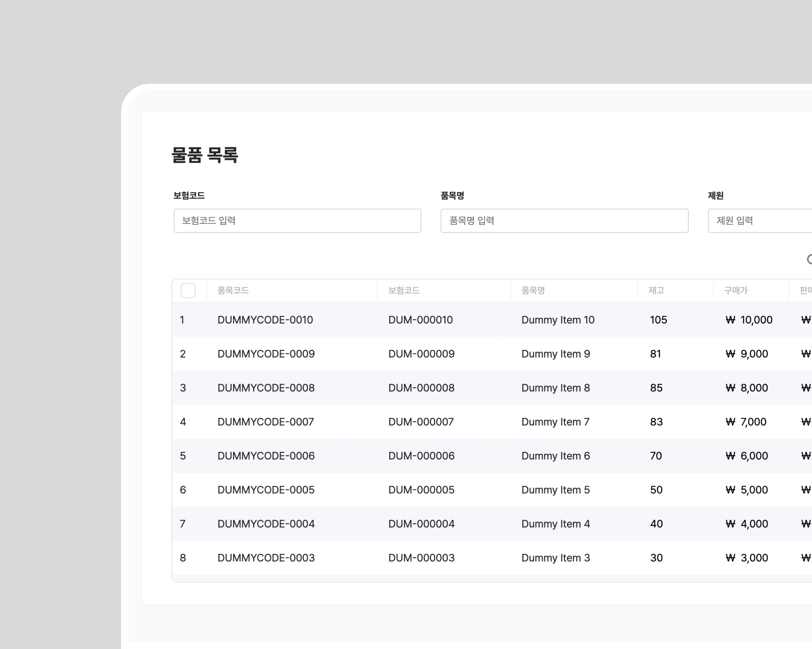Select cell DUMMYCODE-0005
The height and width of the screenshot is (649, 812).
click(x=266, y=490)
